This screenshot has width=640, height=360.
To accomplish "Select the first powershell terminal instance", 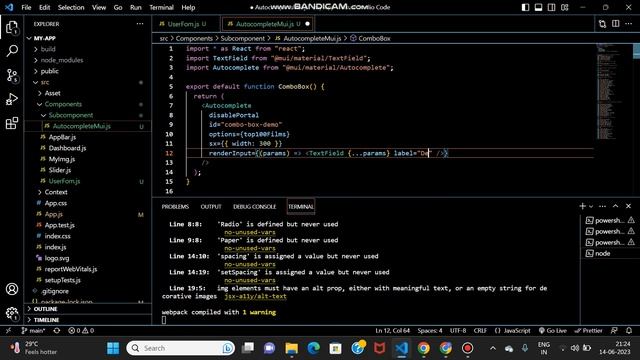I will pos(610,220).
